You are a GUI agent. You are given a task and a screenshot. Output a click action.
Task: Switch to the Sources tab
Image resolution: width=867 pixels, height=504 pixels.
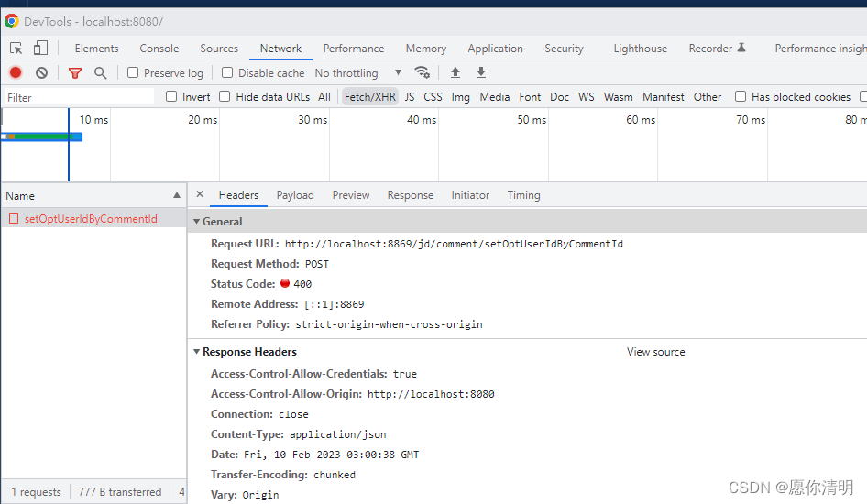click(x=219, y=49)
